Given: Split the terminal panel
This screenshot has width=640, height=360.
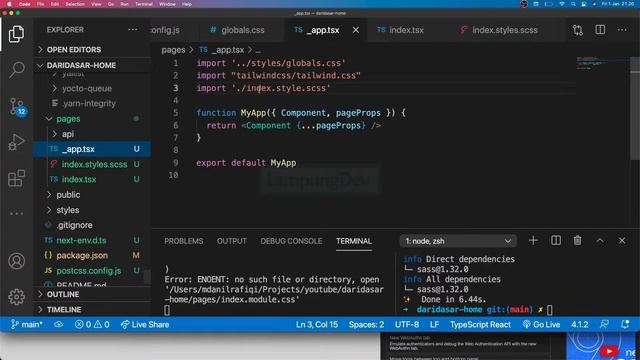Looking at the screenshot, I should 556,241.
